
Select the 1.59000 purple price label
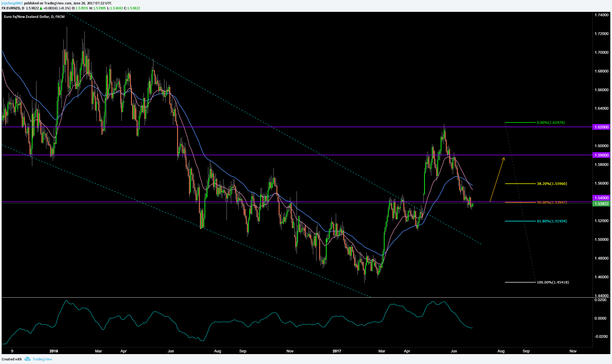pyautogui.click(x=601, y=155)
